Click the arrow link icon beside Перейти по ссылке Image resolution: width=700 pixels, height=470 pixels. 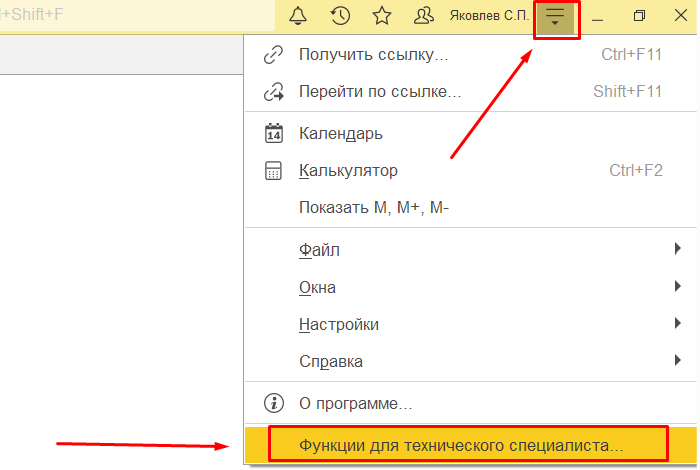(273, 92)
